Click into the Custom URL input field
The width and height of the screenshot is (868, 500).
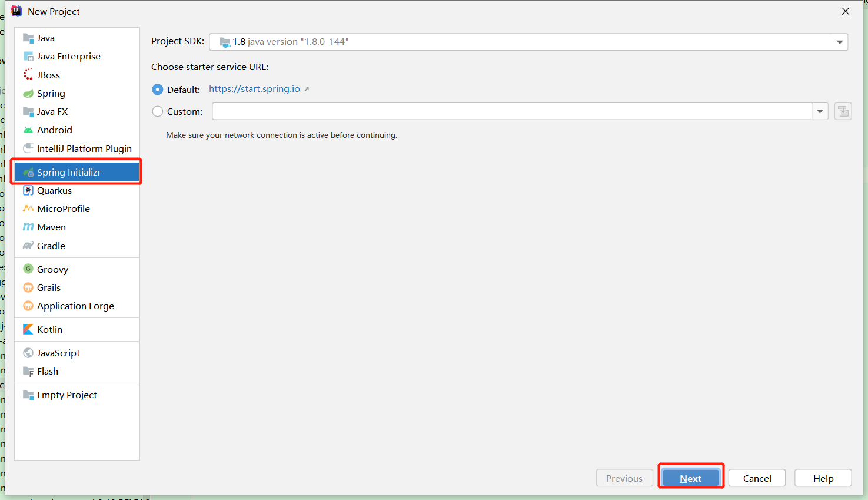pyautogui.click(x=512, y=111)
